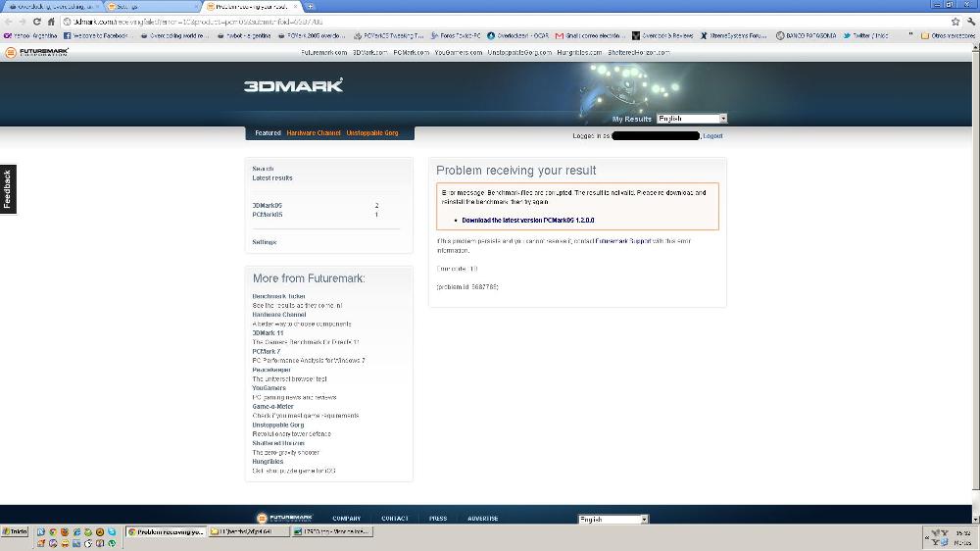Launch Chrome from quick launch bar
980x551 pixels.
[x=53, y=532]
